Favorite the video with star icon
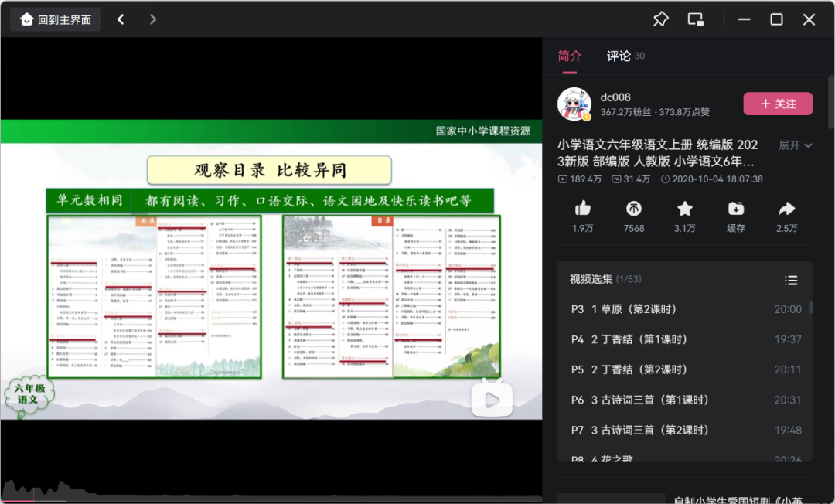835x504 pixels. pyautogui.click(x=684, y=209)
